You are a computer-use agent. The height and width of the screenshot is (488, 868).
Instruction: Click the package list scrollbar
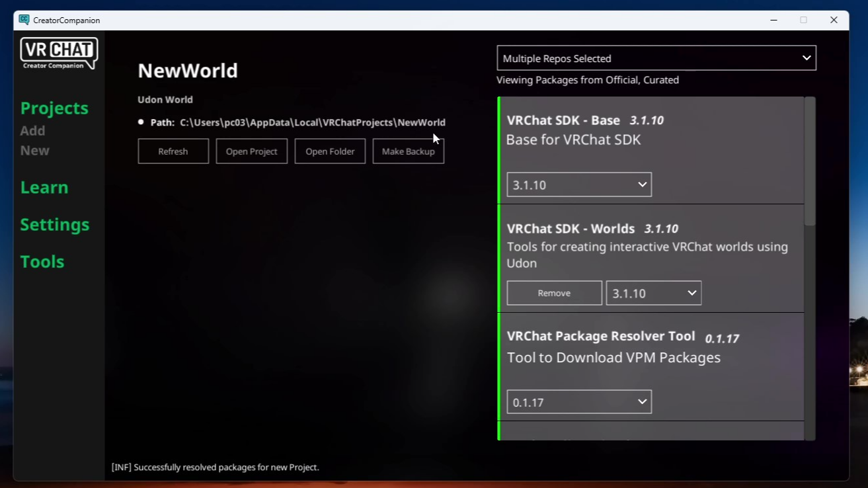tap(810, 161)
